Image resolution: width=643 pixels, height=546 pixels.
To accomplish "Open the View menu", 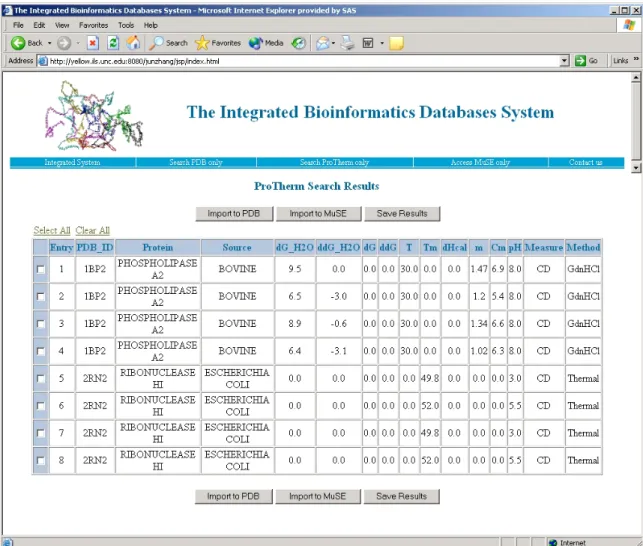I will (62, 25).
